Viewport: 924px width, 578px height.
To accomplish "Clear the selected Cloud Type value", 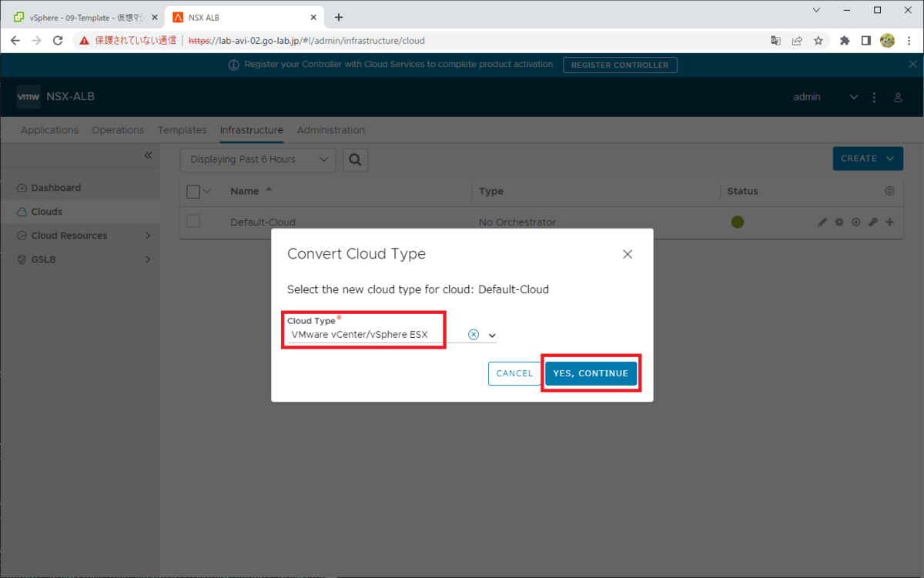I will tap(474, 334).
